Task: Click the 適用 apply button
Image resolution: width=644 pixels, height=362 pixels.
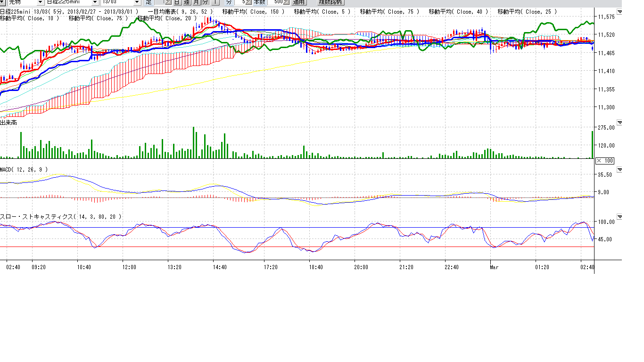Action: (x=298, y=2)
